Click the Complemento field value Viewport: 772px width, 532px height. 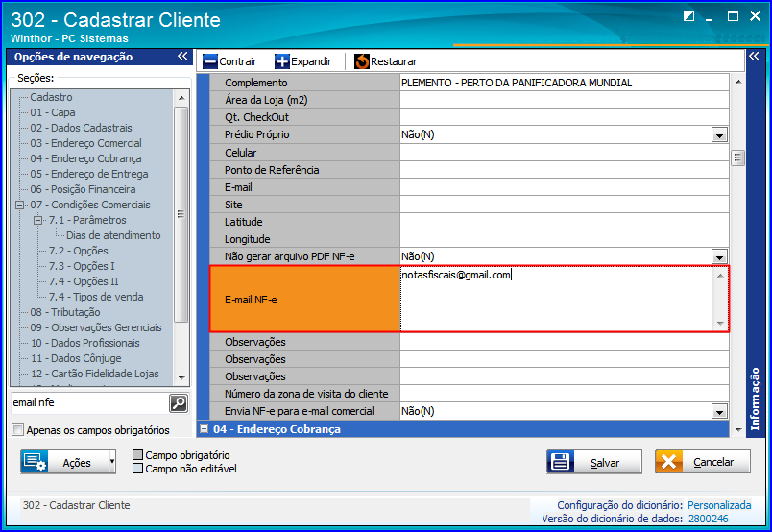565,83
